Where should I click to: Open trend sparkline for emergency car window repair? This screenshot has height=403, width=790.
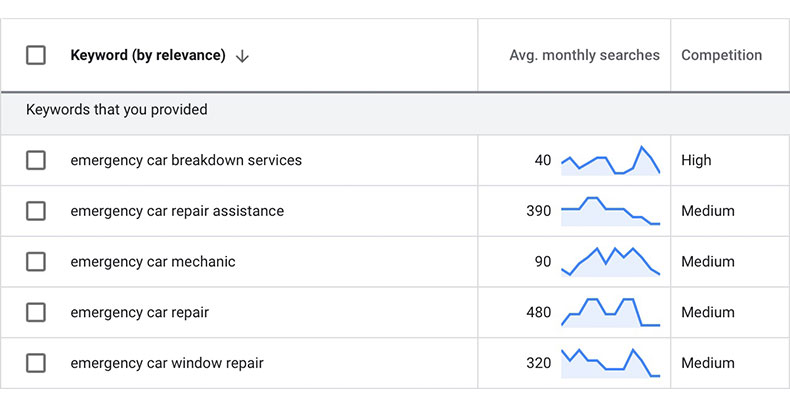pyautogui.click(x=611, y=363)
